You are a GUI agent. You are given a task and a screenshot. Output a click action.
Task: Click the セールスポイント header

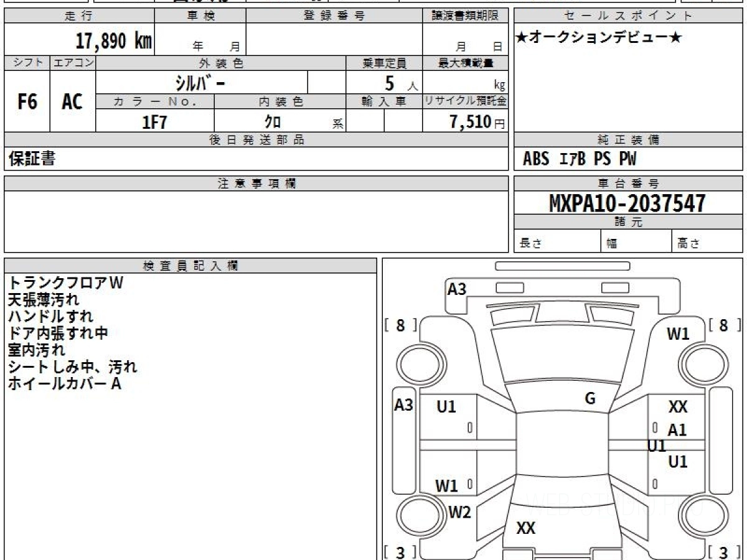pos(628,16)
